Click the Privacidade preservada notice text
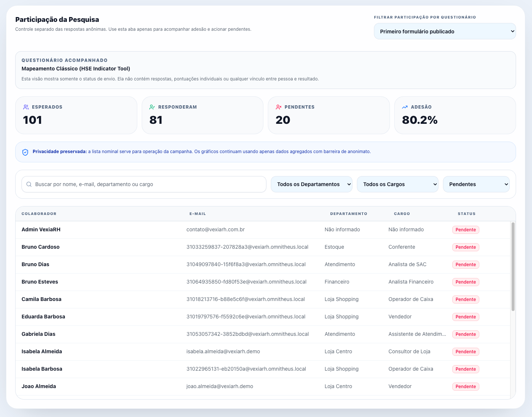The width and height of the screenshot is (532, 417). tap(202, 152)
